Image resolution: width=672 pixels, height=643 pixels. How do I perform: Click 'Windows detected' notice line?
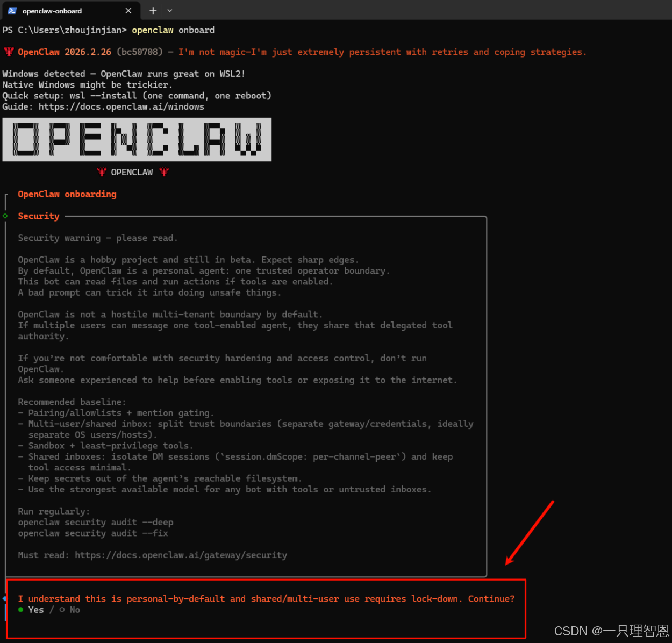click(124, 74)
